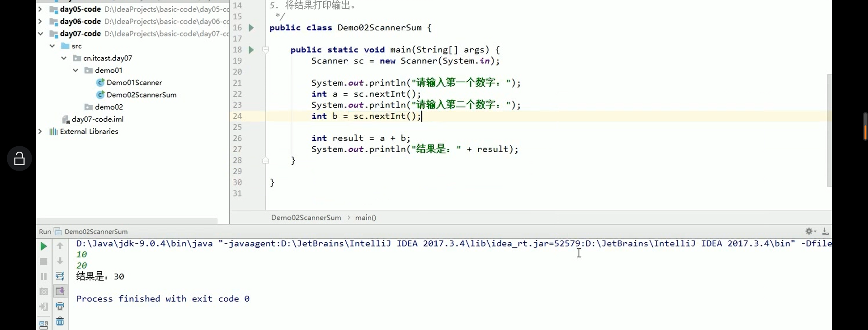Click the Run panel label

click(45, 232)
